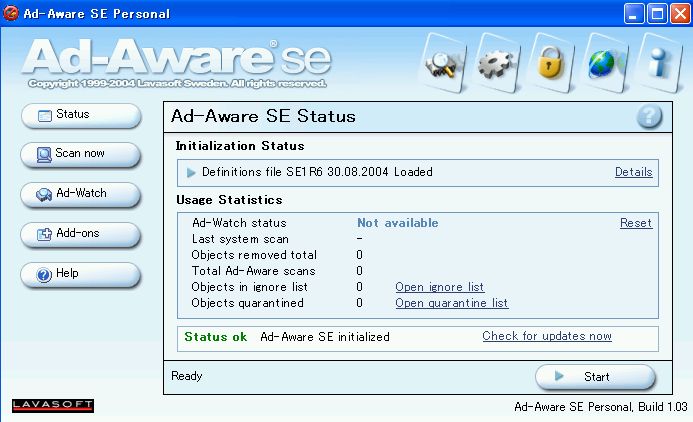Maximize the Ad-Aware window

pos(657,13)
